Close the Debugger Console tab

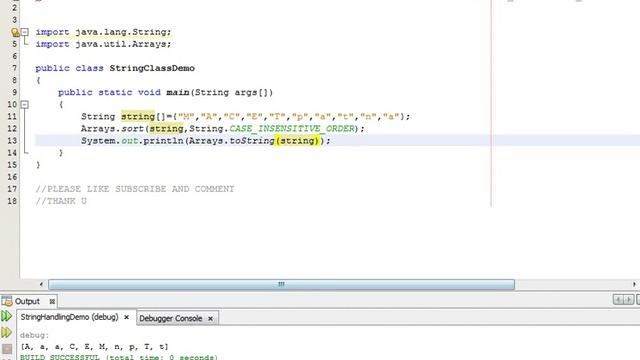pyautogui.click(x=210, y=318)
